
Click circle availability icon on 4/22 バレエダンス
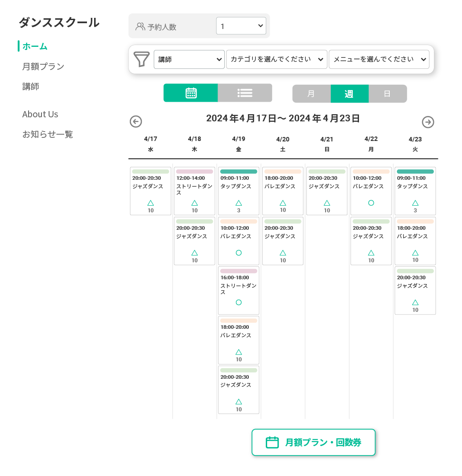(371, 203)
